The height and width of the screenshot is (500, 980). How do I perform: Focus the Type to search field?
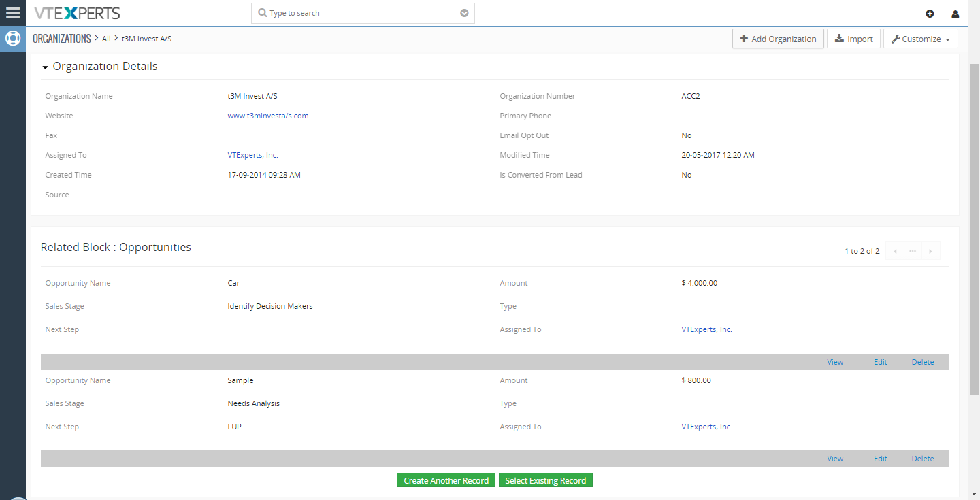click(x=363, y=13)
